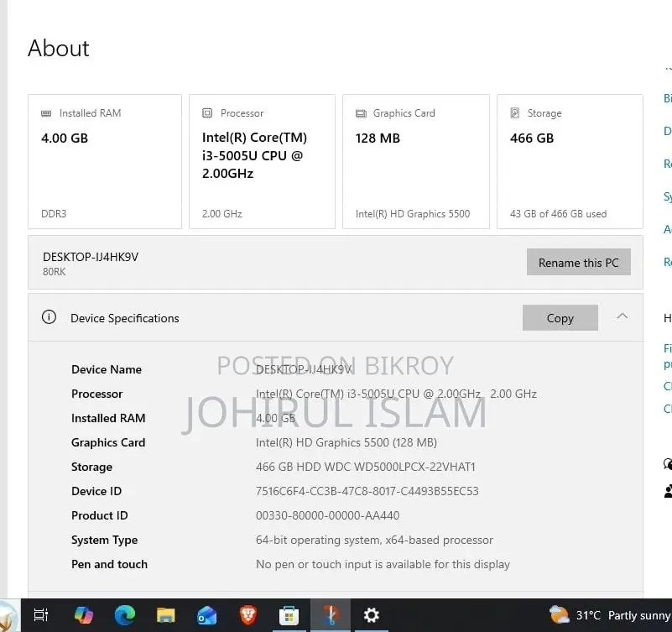Click the Device ID value 7516C6F4

point(367,491)
